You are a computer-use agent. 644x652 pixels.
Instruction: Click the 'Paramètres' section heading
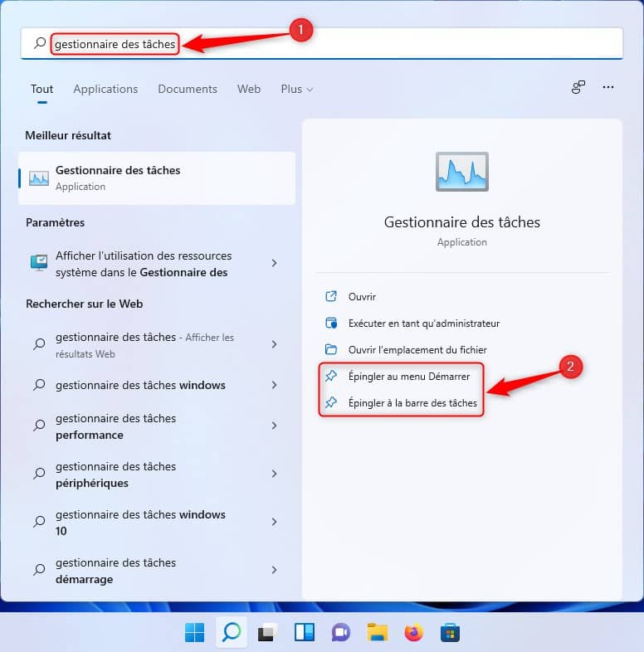[x=55, y=223]
